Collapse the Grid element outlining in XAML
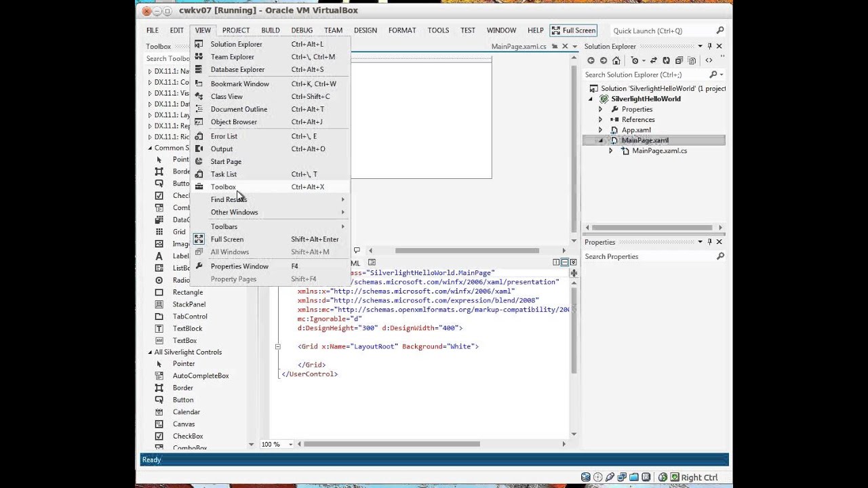This screenshot has width=868, height=488. (277, 346)
